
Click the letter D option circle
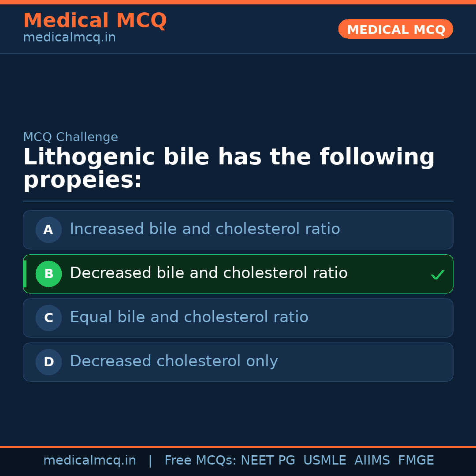[48, 362]
